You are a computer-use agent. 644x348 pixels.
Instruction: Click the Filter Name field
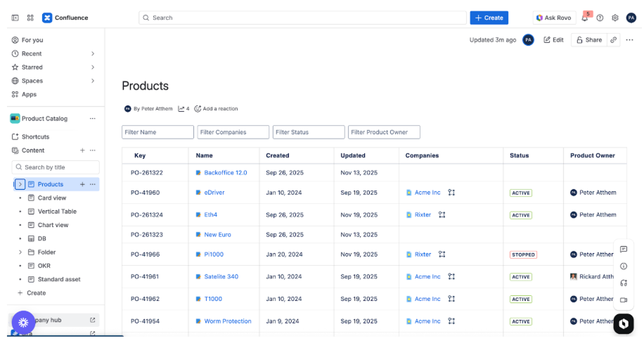pos(157,132)
